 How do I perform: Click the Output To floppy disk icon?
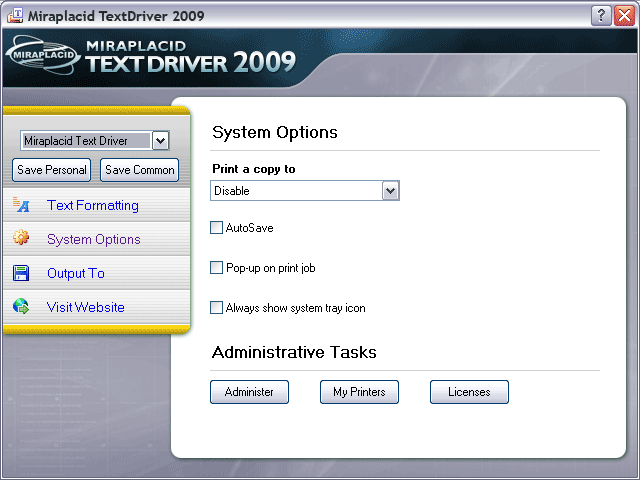(21, 273)
